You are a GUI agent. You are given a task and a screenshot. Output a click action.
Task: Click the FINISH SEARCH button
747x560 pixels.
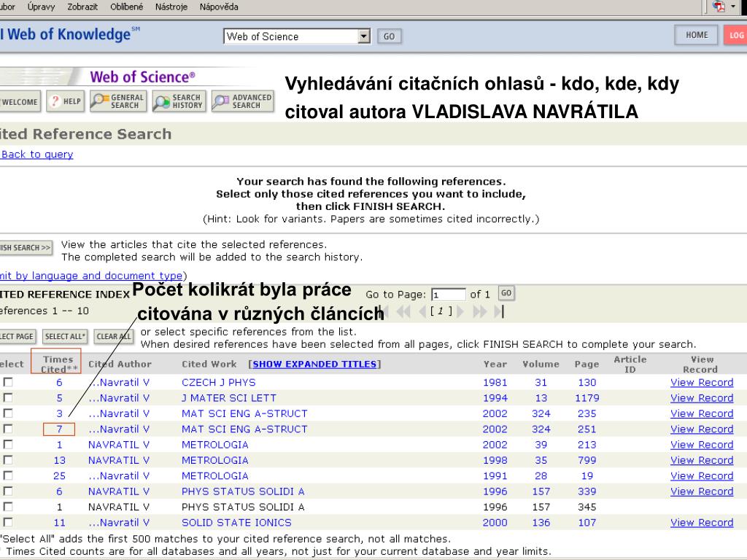(x=26, y=248)
